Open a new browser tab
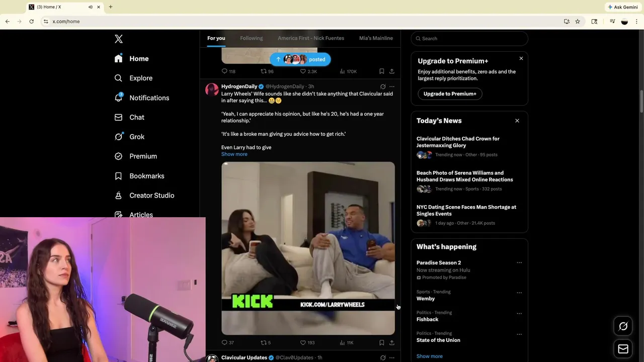 point(111,7)
